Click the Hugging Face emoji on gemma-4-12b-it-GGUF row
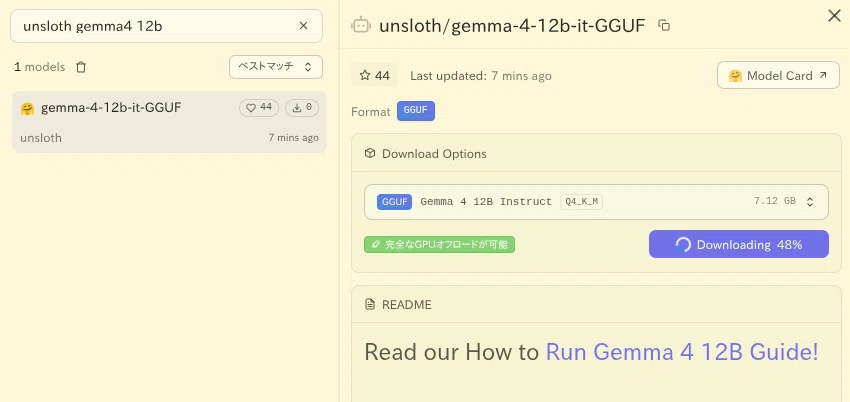The width and height of the screenshot is (850, 402). click(x=27, y=108)
